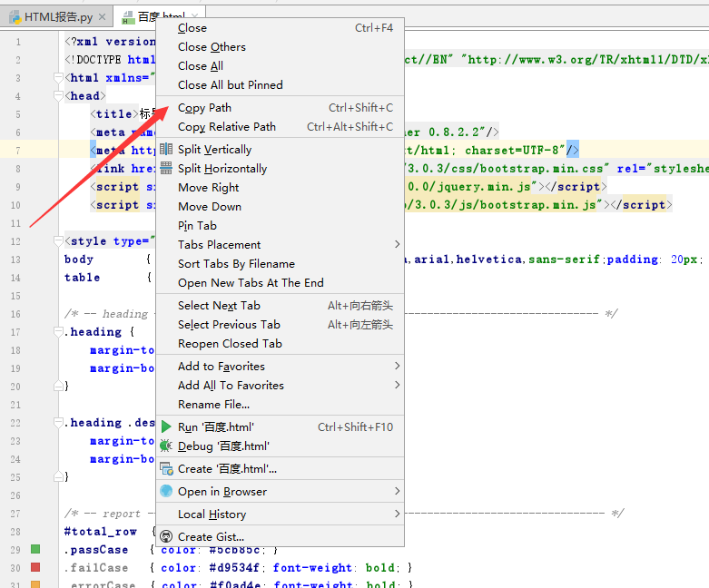The height and width of the screenshot is (588, 709).
Task: Choose Select Previous Tab entry
Action: coord(280,325)
